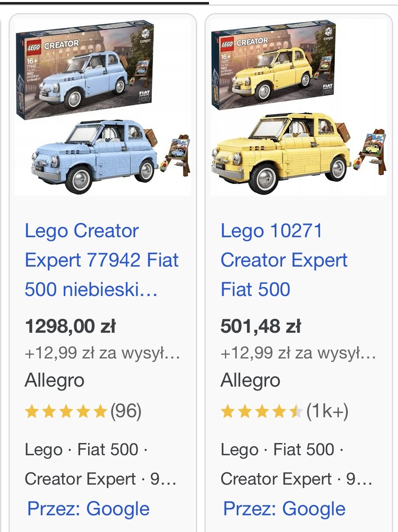This screenshot has height=532, width=398.
Task: Click the dark scroll indicator bar at the top
Action: coord(105,3)
